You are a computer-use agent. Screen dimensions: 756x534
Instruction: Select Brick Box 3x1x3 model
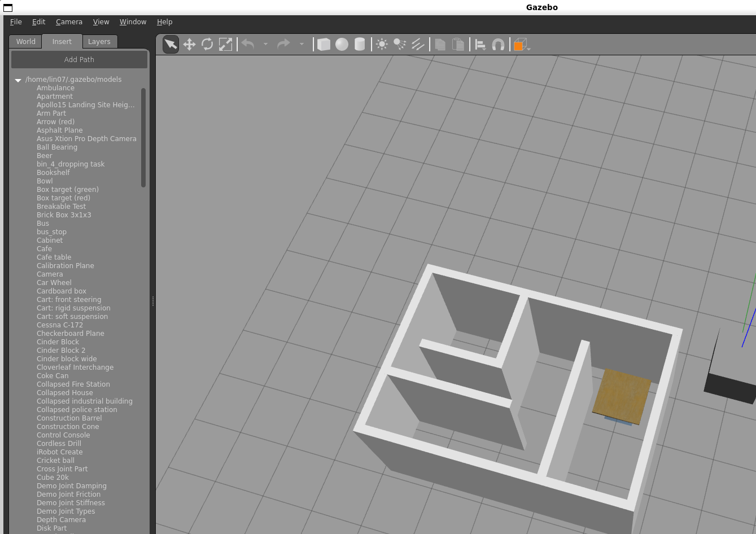click(64, 215)
